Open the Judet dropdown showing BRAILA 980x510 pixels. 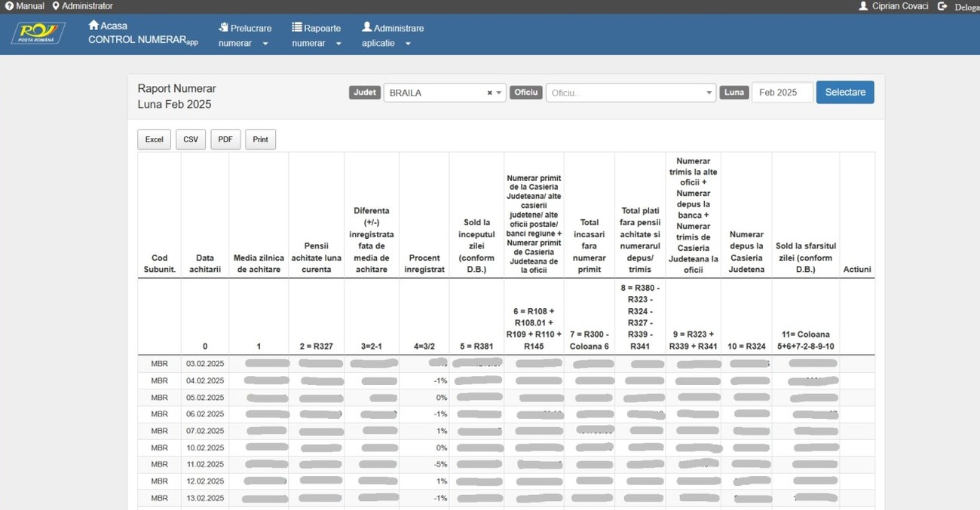click(x=443, y=93)
